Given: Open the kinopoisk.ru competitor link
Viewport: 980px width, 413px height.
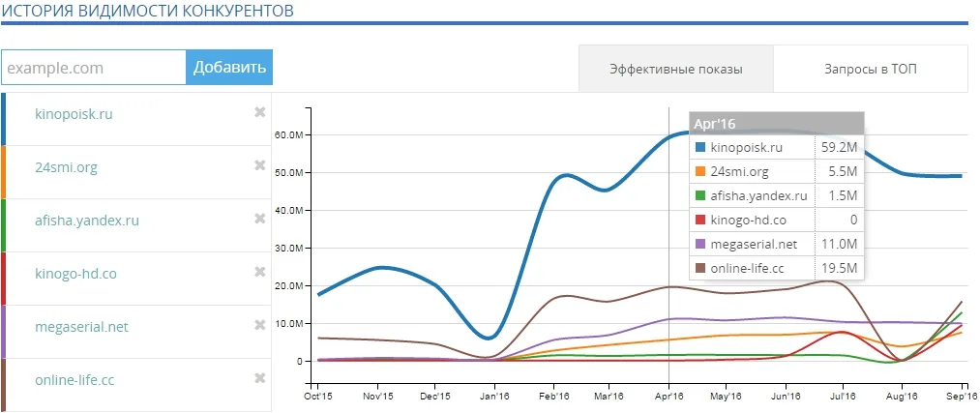Looking at the screenshot, I should click(x=74, y=114).
